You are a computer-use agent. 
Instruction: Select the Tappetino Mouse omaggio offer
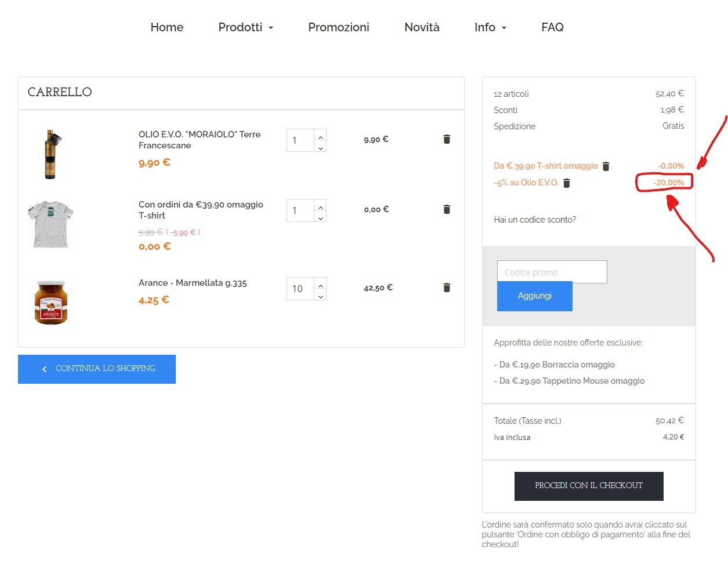pos(571,381)
